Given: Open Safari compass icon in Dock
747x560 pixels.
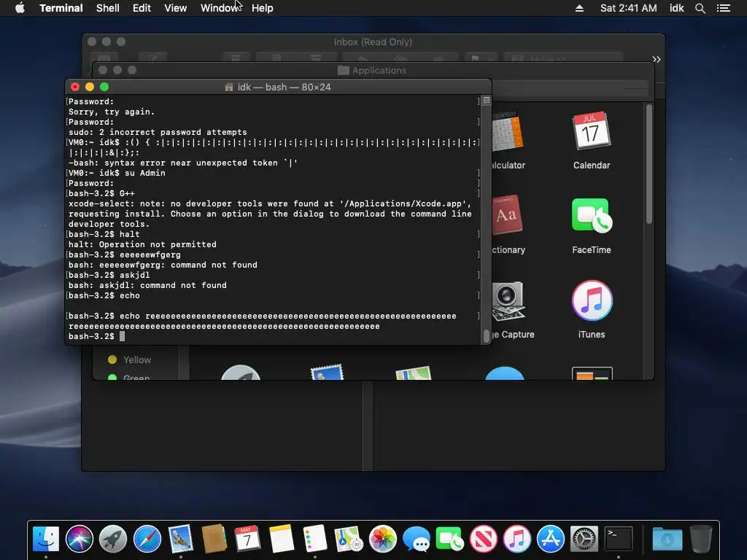Looking at the screenshot, I should (147, 539).
